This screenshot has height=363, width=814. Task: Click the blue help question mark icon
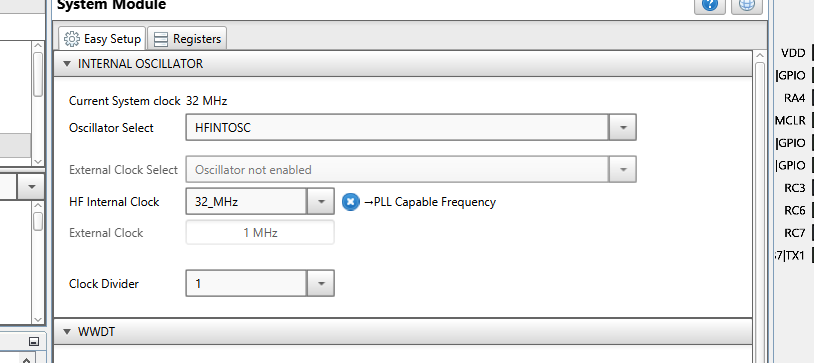[x=710, y=5]
